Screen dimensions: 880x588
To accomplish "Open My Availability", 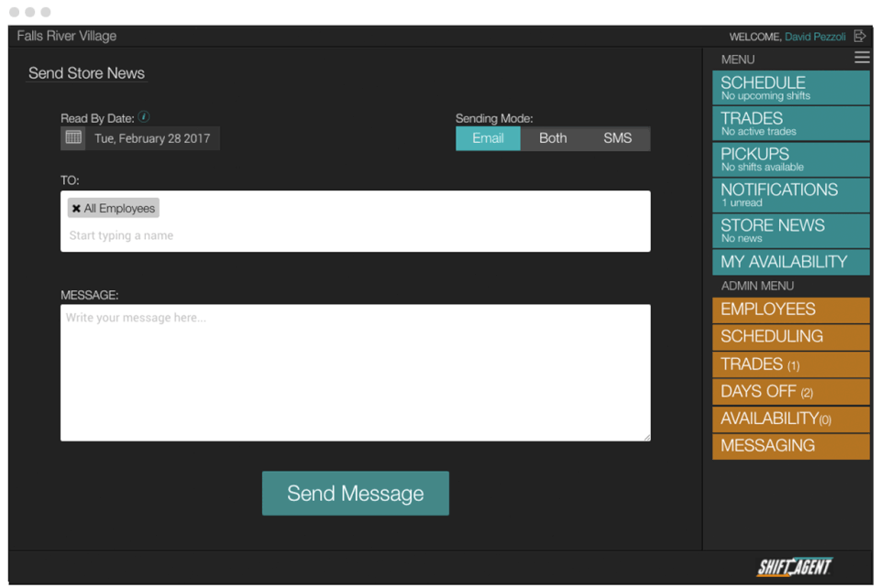I will click(791, 262).
